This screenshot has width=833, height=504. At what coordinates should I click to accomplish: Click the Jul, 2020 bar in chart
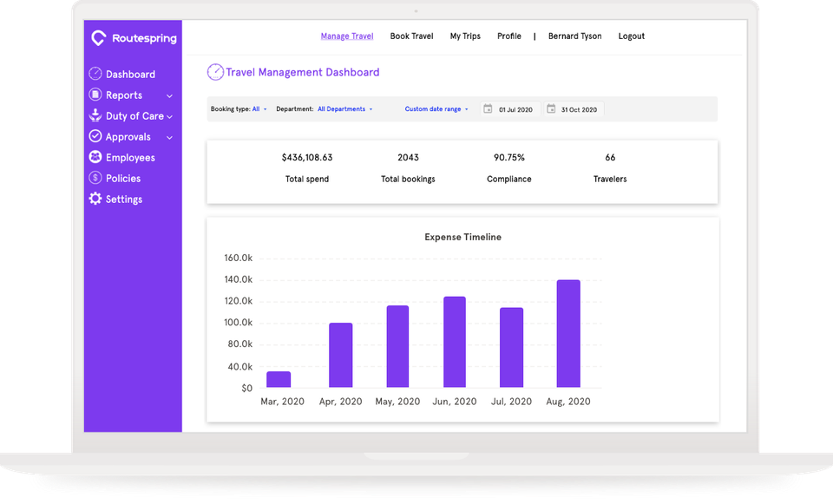tap(511, 347)
